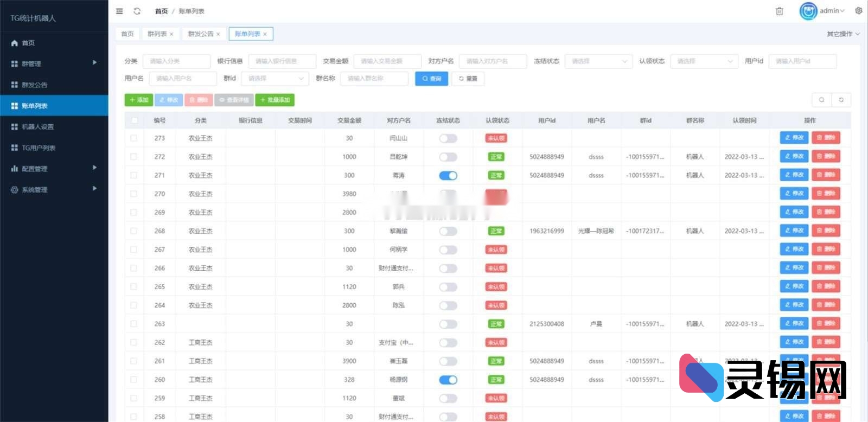Click the green 批量添加 button
This screenshot has height=422, width=868.
coord(275,100)
